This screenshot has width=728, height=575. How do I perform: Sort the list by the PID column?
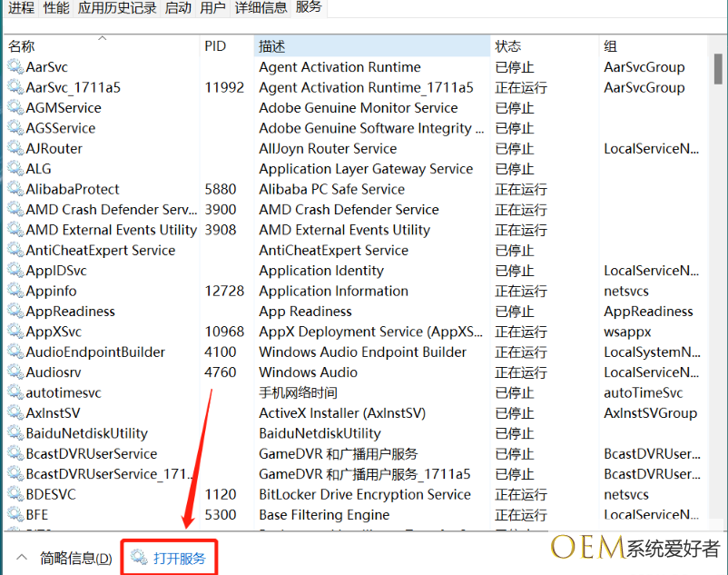coord(215,46)
